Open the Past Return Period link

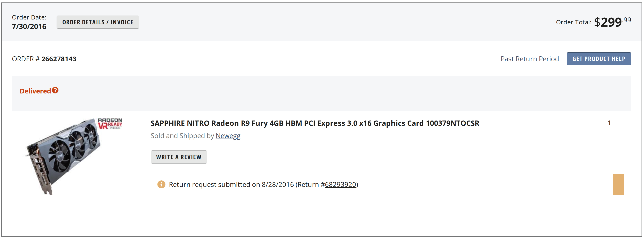coord(530,59)
